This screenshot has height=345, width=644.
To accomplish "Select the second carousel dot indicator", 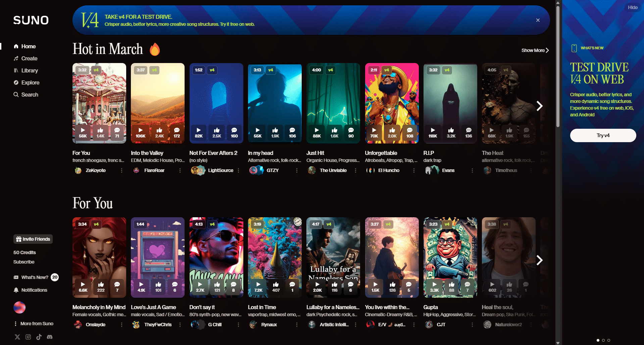I will (x=603, y=340).
